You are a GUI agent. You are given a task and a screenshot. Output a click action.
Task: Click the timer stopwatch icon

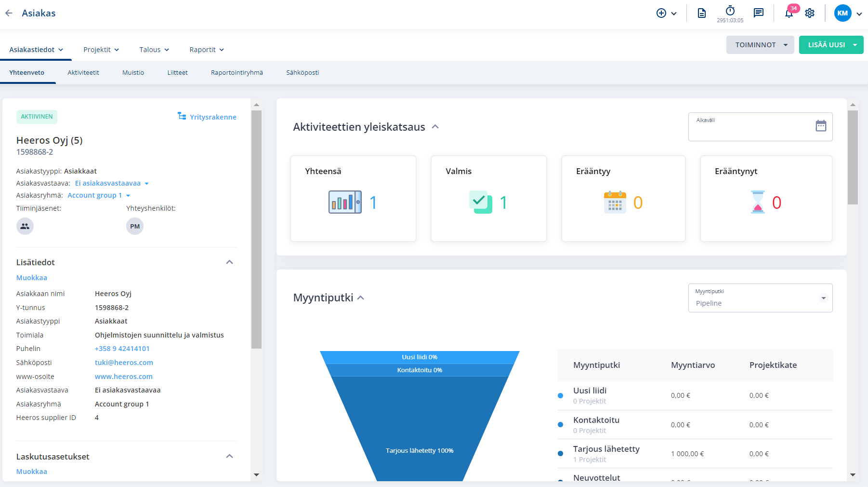(730, 11)
